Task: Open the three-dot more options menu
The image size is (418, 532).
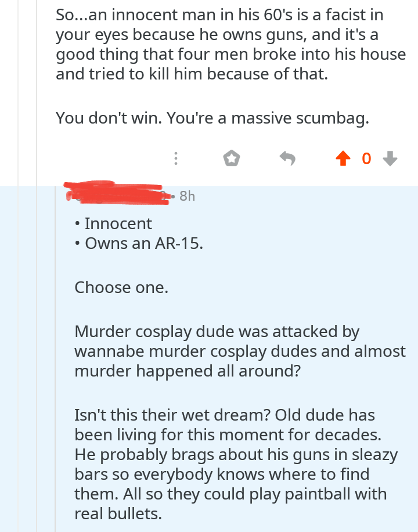Action: tap(175, 158)
